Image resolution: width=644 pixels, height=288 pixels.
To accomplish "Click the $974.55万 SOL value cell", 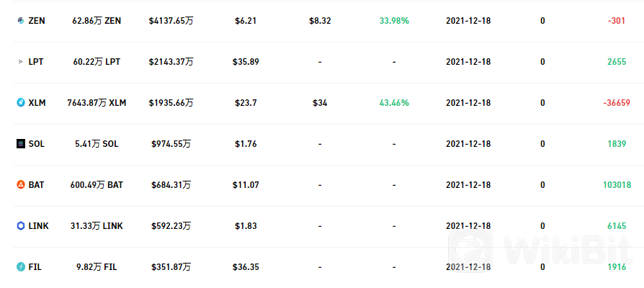I will [171, 144].
